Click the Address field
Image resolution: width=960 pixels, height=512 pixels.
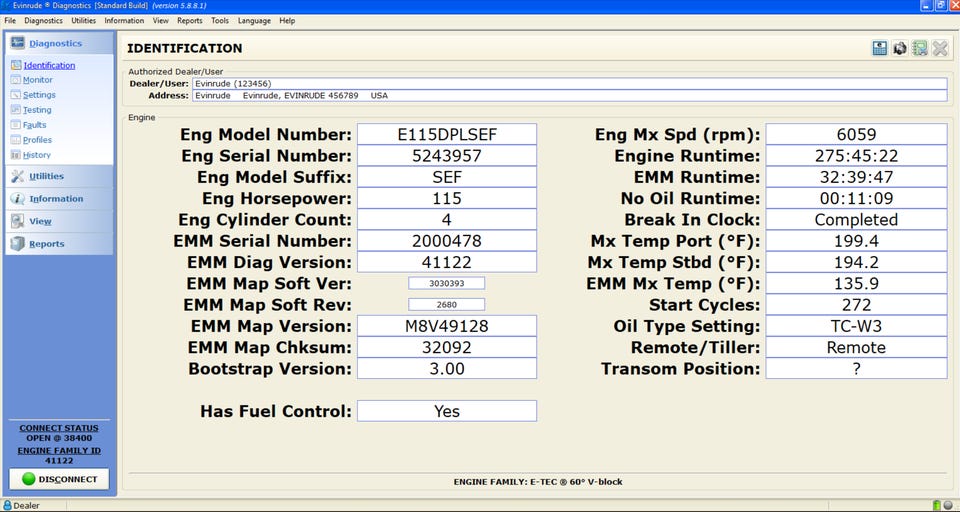pyautogui.click(x=569, y=96)
